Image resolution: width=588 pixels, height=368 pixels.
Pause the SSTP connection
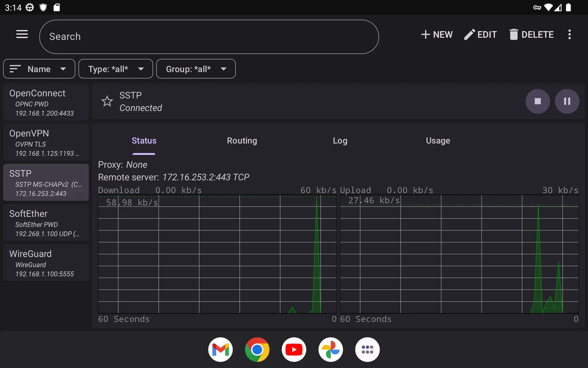coord(567,101)
